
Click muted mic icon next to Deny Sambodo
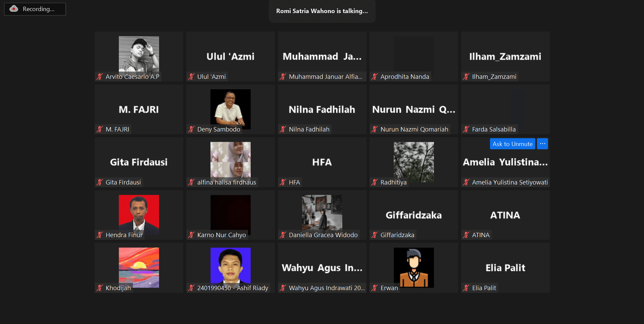coord(191,129)
